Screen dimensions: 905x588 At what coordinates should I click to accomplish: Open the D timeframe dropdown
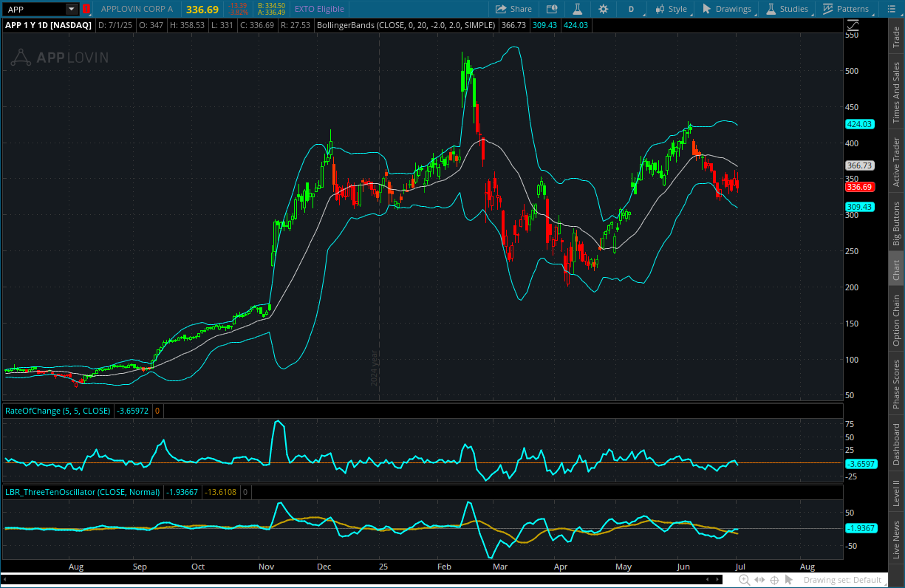pyautogui.click(x=632, y=9)
